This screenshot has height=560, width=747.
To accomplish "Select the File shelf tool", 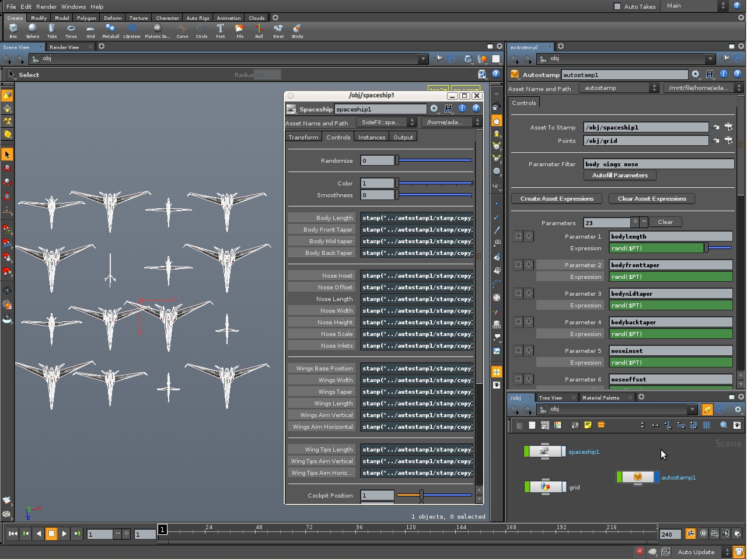I will click(x=240, y=31).
